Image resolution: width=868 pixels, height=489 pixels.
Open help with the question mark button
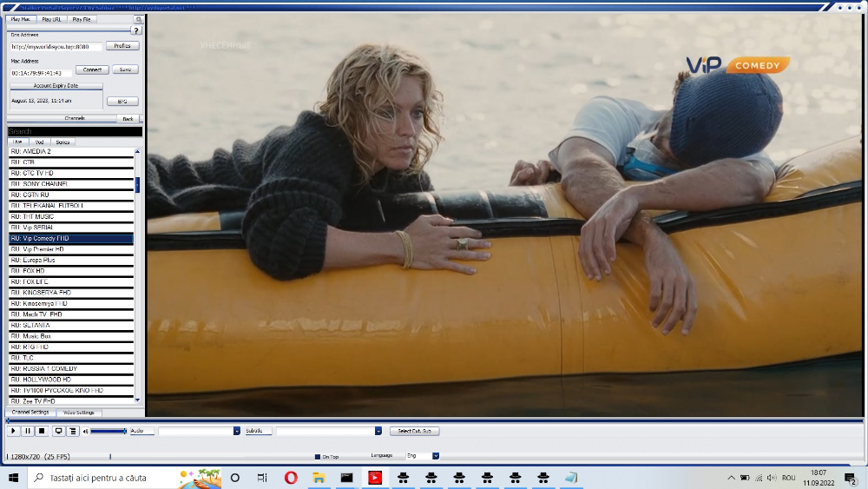(135, 30)
